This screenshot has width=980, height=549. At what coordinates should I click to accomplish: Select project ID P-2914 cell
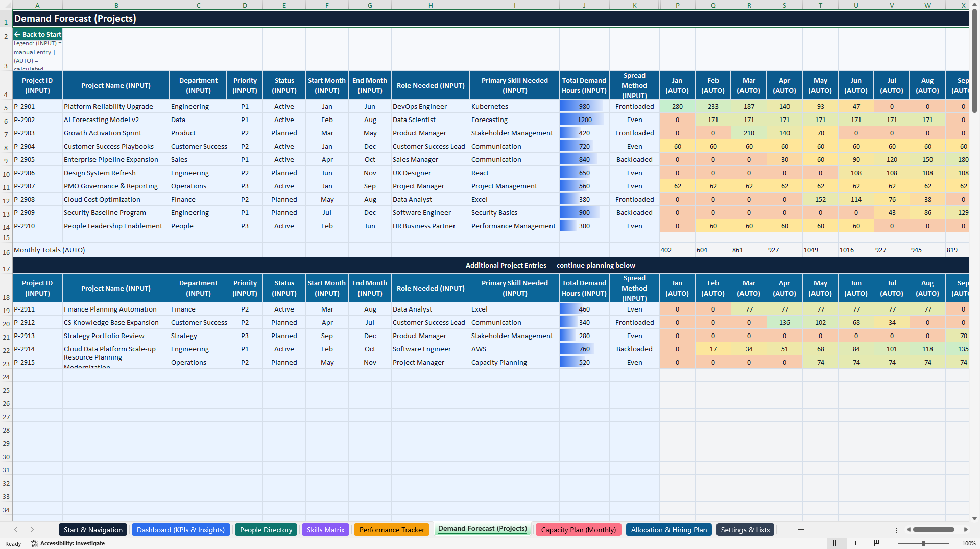pyautogui.click(x=37, y=349)
